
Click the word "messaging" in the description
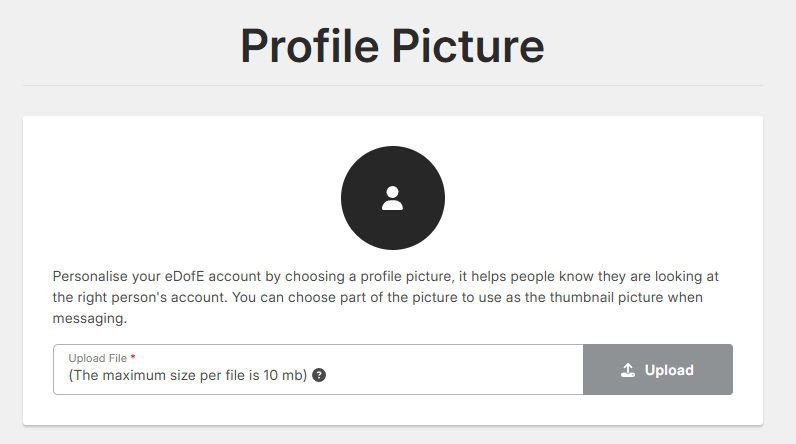[x=89, y=319]
